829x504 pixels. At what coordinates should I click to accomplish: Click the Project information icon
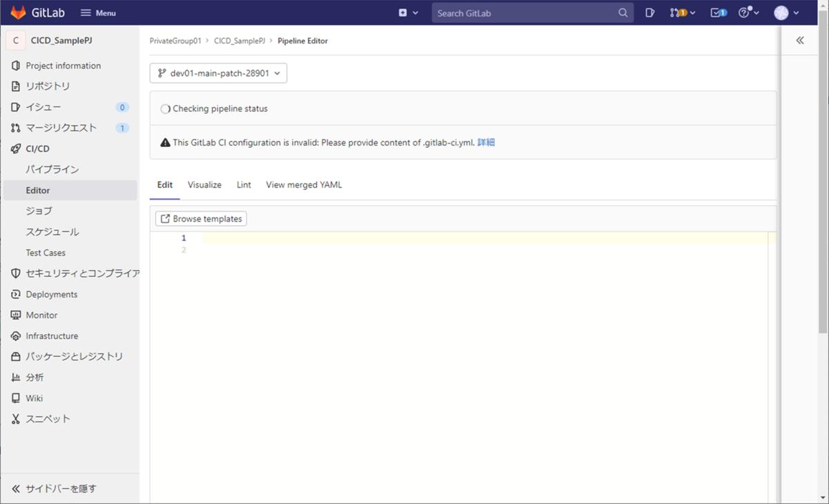[16, 66]
